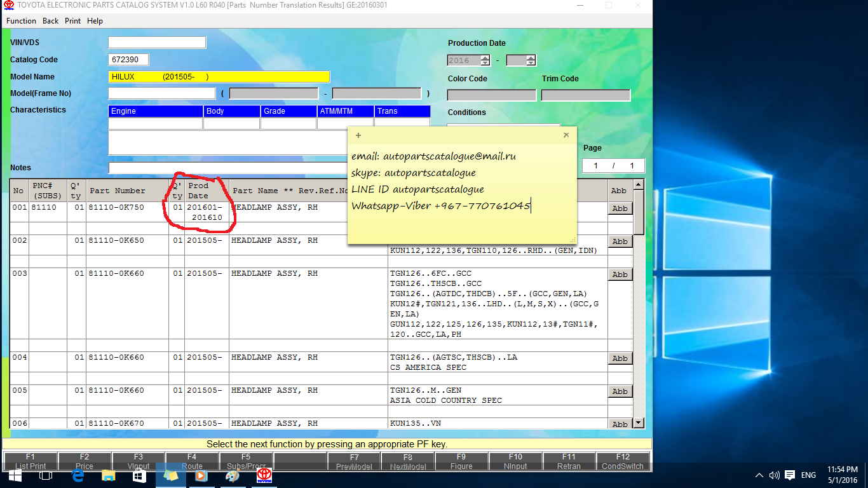Open the clock and calendar flyout
Viewport: 868px width, 488px height.
843,475
